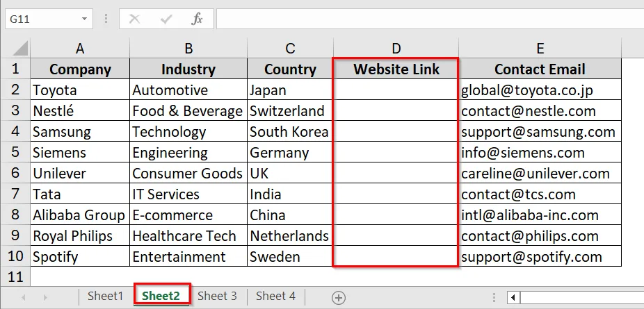Select the Toyota cell
Image resolution: width=644 pixels, height=309 pixels.
[x=80, y=90]
